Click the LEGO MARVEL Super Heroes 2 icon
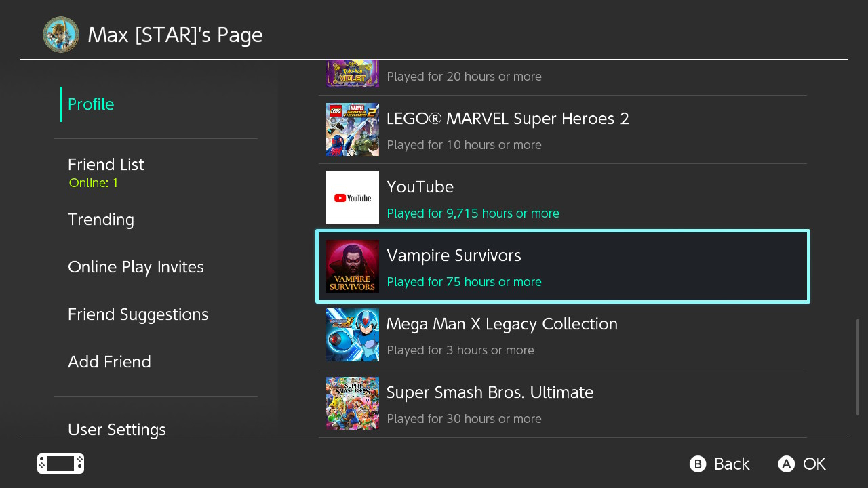 coord(353,129)
